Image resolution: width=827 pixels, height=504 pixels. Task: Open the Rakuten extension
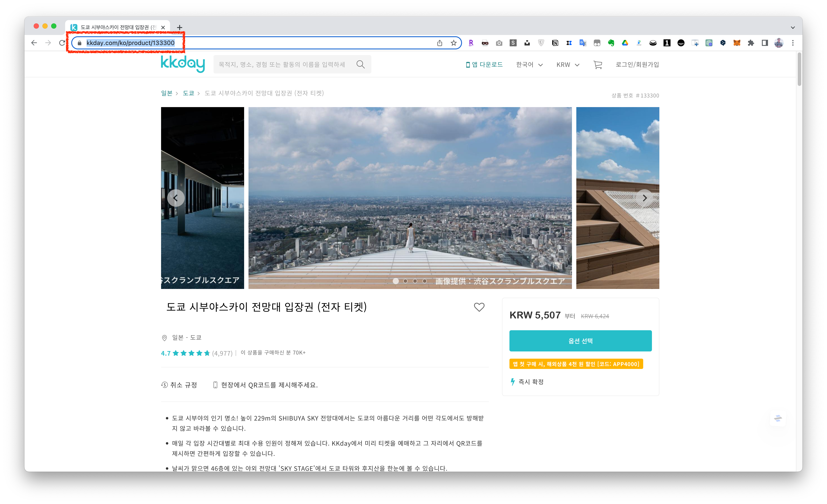click(471, 43)
